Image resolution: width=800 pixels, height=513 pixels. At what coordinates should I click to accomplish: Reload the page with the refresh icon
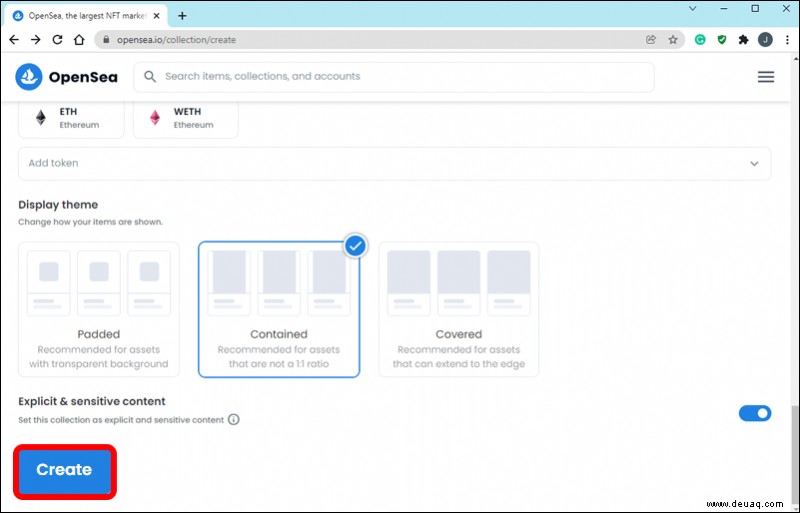[57, 40]
